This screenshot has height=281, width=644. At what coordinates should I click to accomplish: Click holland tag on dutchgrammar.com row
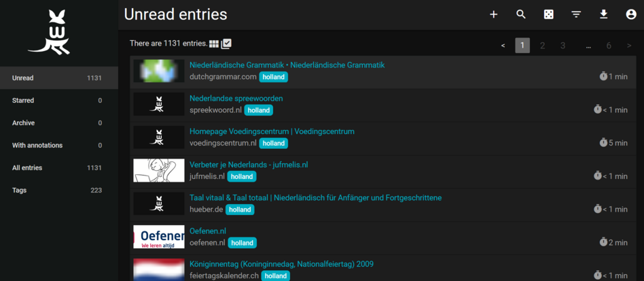pyautogui.click(x=274, y=77)
